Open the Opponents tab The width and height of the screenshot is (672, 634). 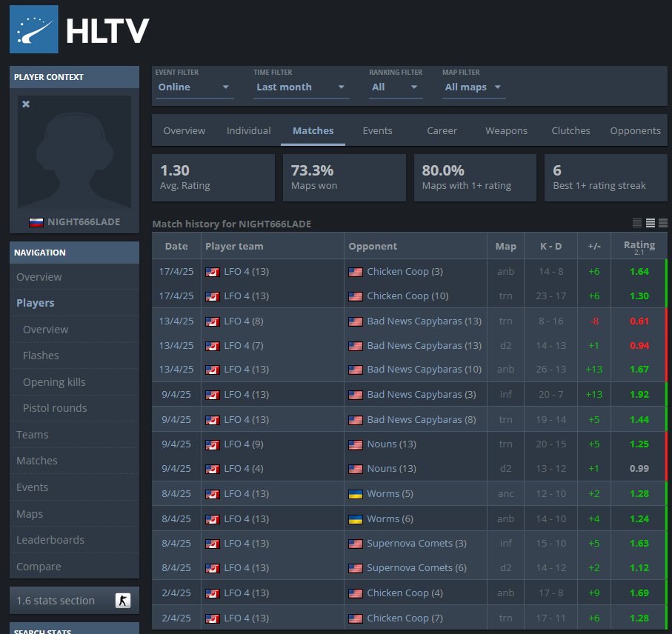pyautogui.click(x=635, y=130)
